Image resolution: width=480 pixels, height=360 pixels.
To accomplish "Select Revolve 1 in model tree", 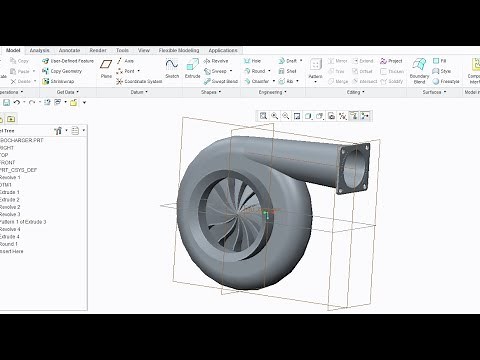I will (x=10, y=177).
